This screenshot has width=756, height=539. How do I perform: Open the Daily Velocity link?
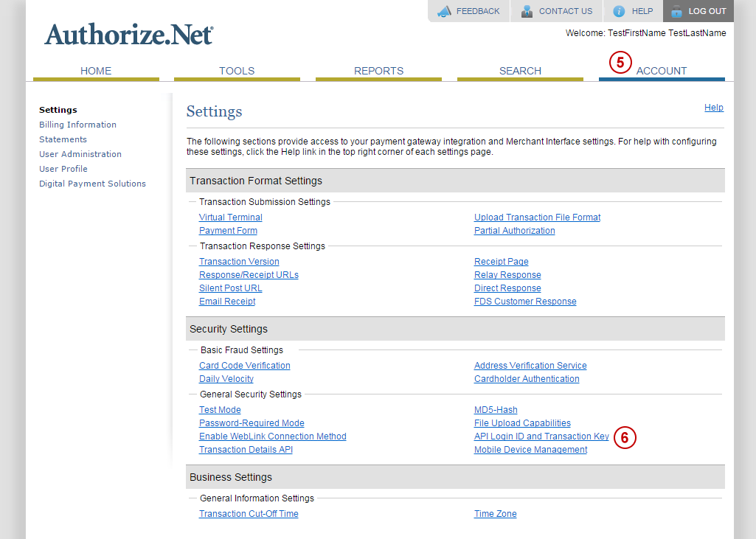[226, 379]
